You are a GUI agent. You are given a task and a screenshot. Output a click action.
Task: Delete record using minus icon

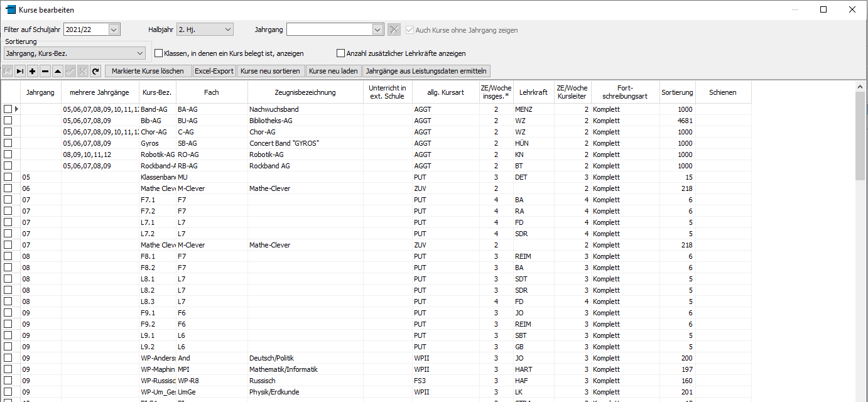(45, 71)
